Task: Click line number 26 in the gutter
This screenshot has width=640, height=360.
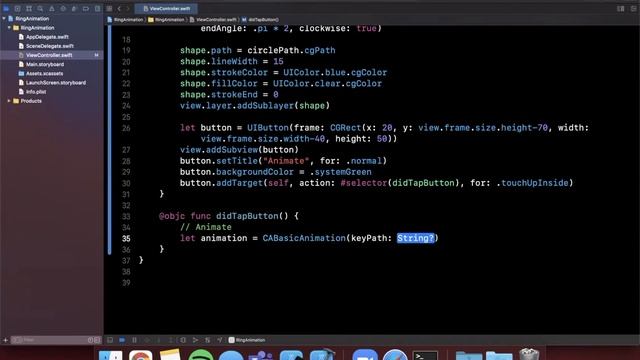Action: (x=126, y=128)
